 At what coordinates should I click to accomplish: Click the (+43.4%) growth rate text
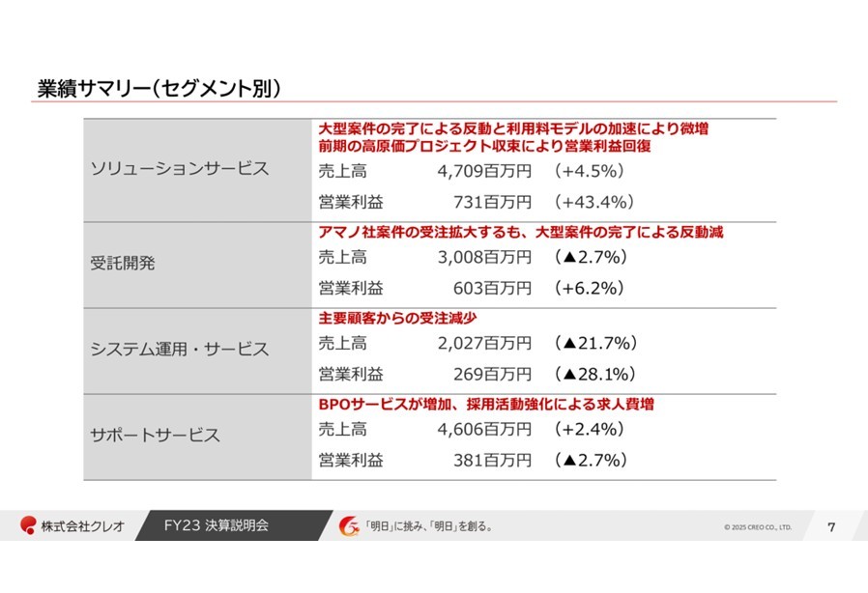tap(593, 202)
